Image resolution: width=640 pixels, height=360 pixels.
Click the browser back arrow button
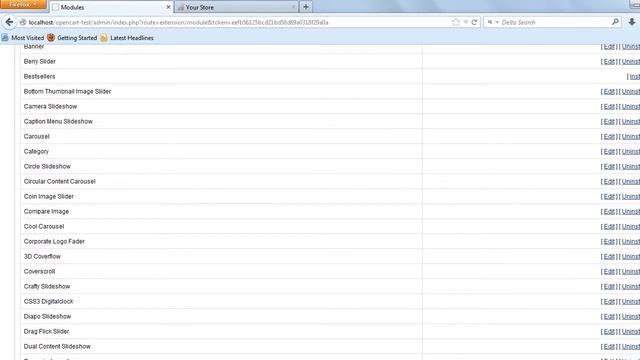click(9, 22)
